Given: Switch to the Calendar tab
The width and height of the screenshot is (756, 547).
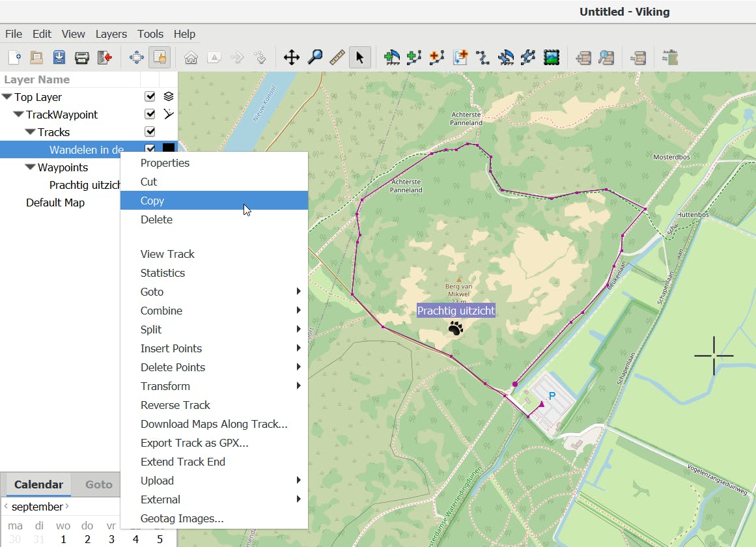Looking at the screenshot, I should (x=38, y=484).
